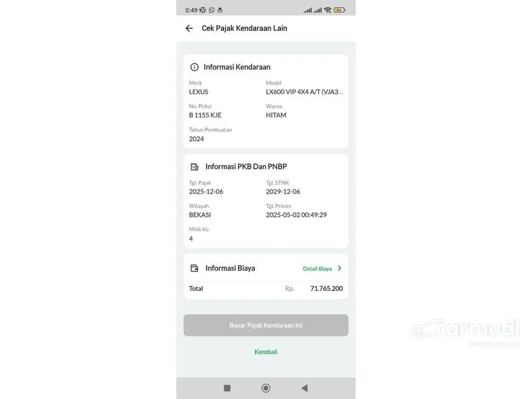Image resolution: width=532 pixels, height=399 pixels.
Task: Expand Detail Biaya chevron arrow
Action: point(340,268)
